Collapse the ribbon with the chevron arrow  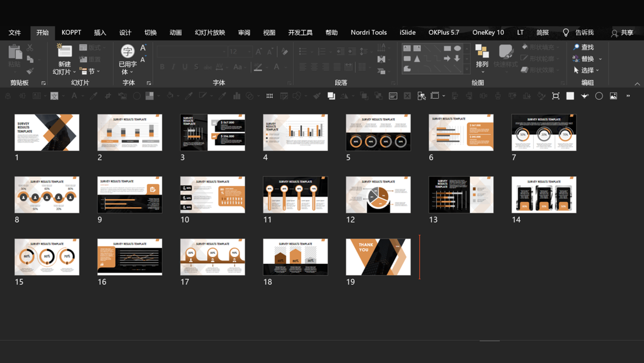pyautogui.click(x=637, y=84)
